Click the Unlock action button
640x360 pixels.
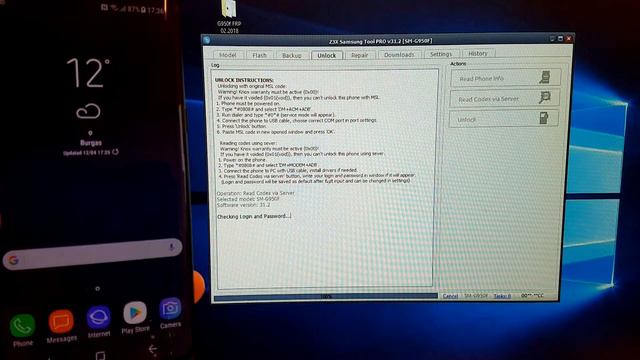504,119
